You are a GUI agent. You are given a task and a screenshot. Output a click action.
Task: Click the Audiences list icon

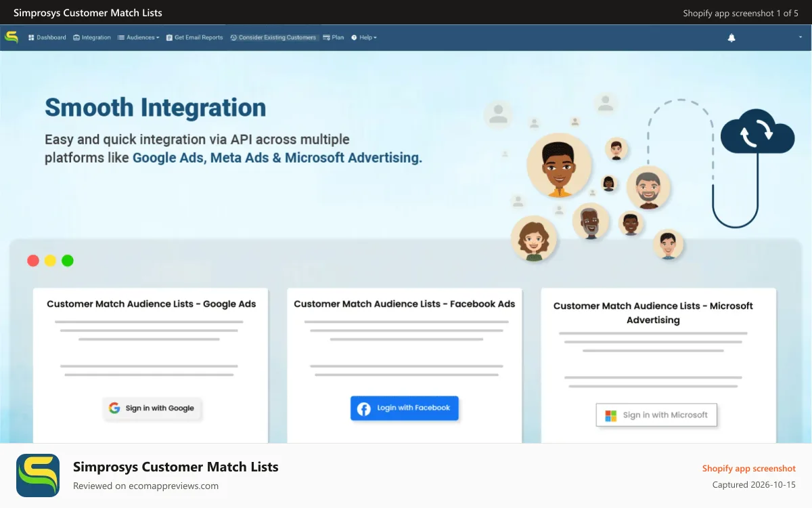tap(121, 38)
